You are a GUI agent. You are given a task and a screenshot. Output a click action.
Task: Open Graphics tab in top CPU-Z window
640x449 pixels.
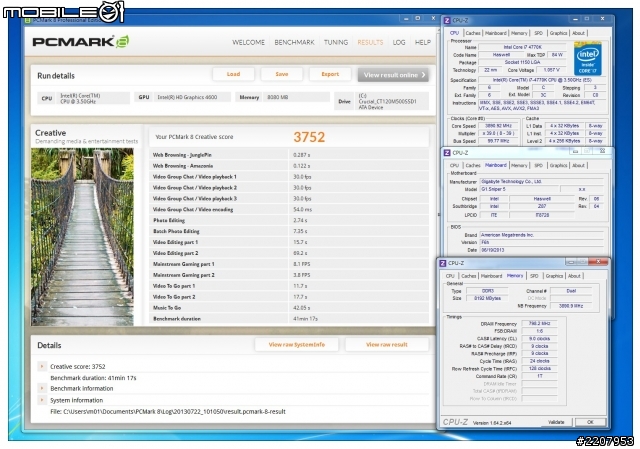click(558, 33)
